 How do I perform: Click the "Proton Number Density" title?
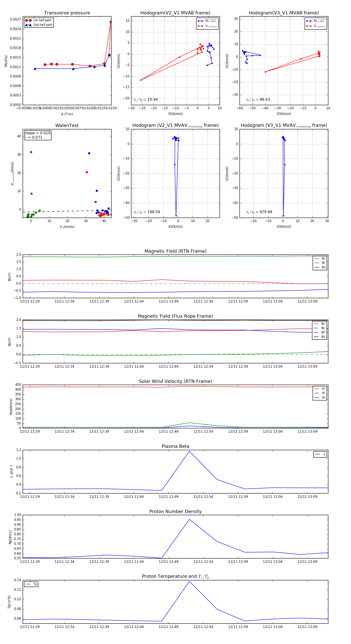click(175, 511)
